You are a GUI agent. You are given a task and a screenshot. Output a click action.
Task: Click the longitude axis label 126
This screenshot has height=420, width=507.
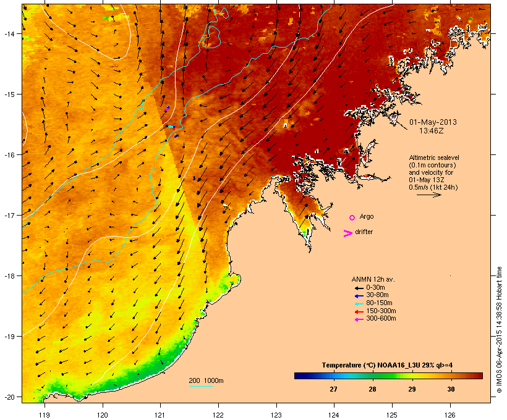[x=450, y=415]
